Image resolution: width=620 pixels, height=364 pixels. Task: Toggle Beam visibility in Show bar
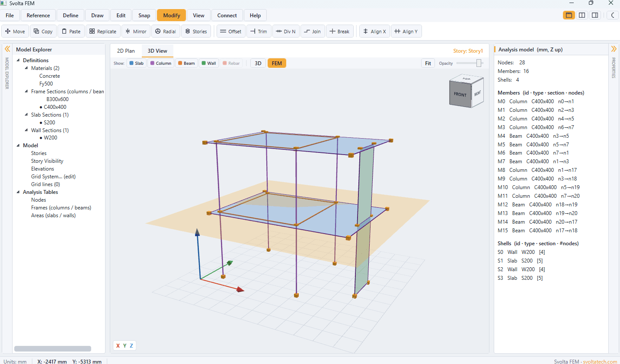186,63
